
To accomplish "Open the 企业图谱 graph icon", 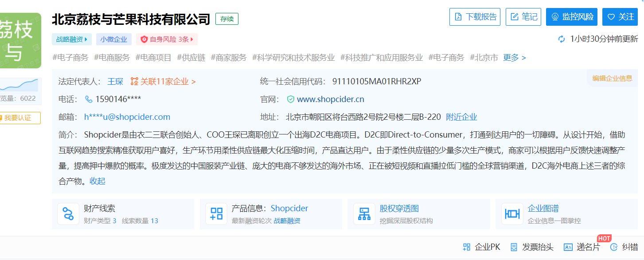I will coord(512,213).
